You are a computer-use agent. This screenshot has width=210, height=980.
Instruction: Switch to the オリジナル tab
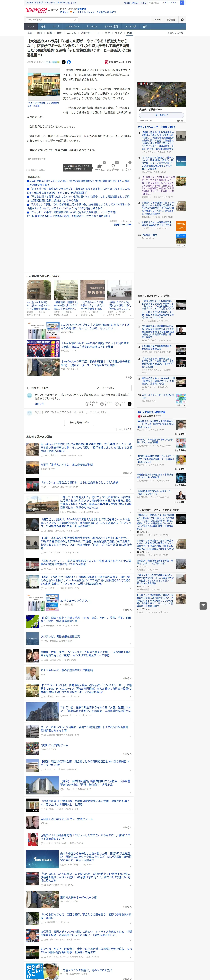(x=92, y=27)
